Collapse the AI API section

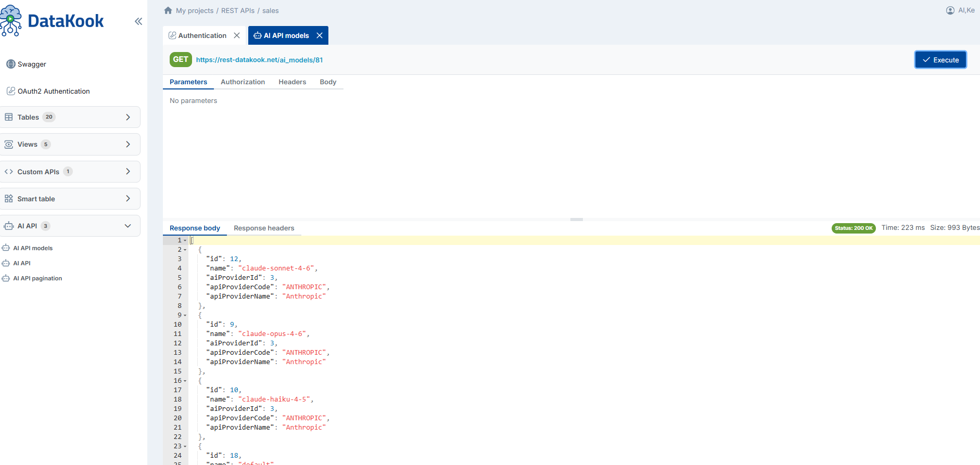pos(128,226)
